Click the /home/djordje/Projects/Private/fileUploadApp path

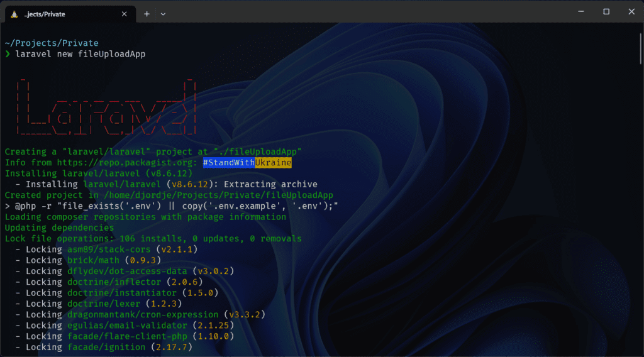tap(218, 195)
